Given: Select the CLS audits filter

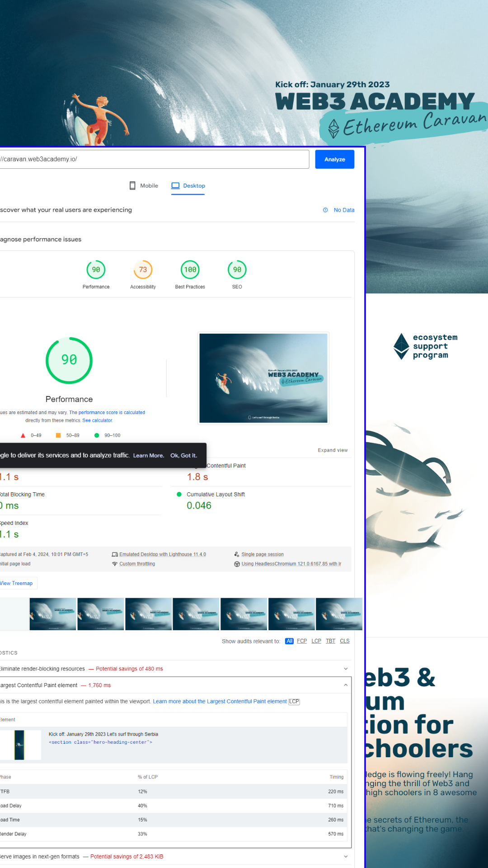Looking at the screenshot, I should (x=345, y=641).
